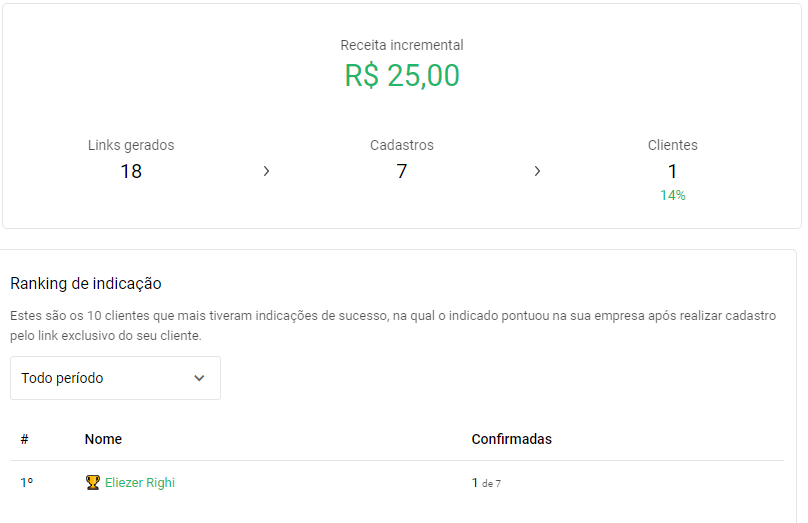Select the 1º ranking position cell
The image size is (808, 523).
[27, 483]
